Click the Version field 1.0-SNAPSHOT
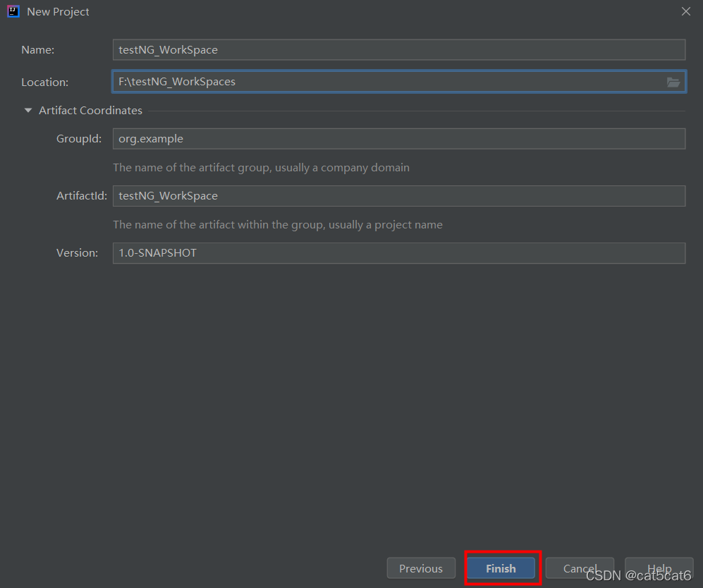 coord(399,253)
